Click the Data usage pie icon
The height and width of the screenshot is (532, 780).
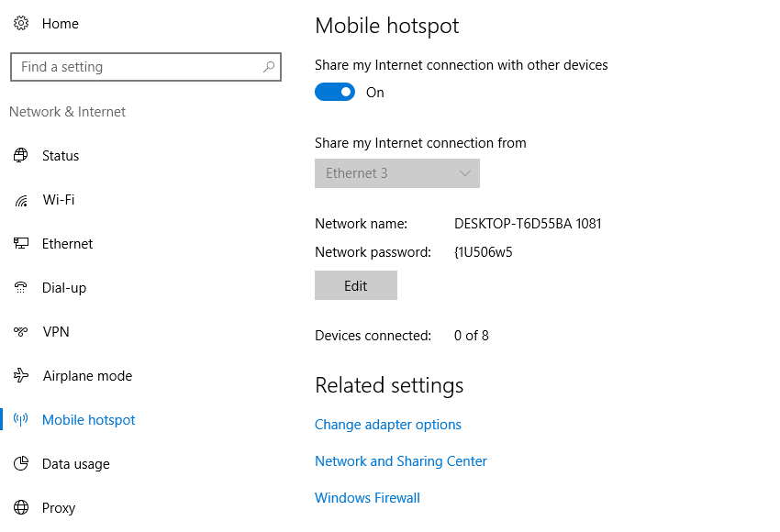tap(21, 463)
